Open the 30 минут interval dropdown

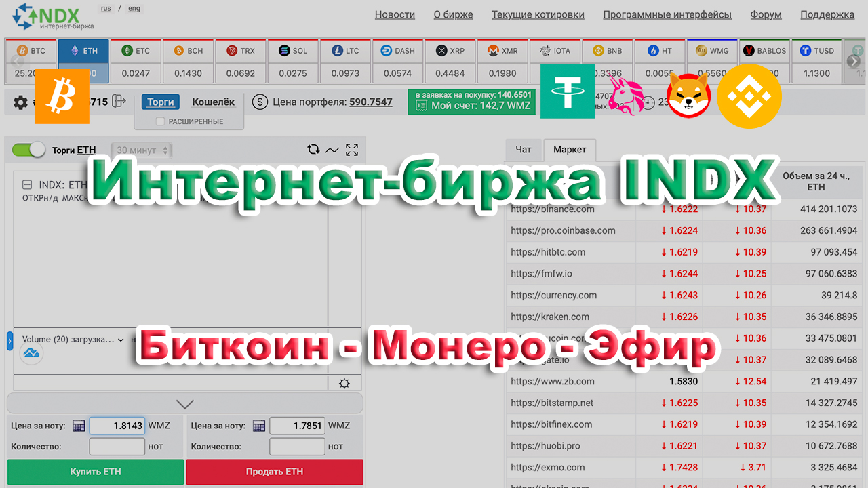142,150
